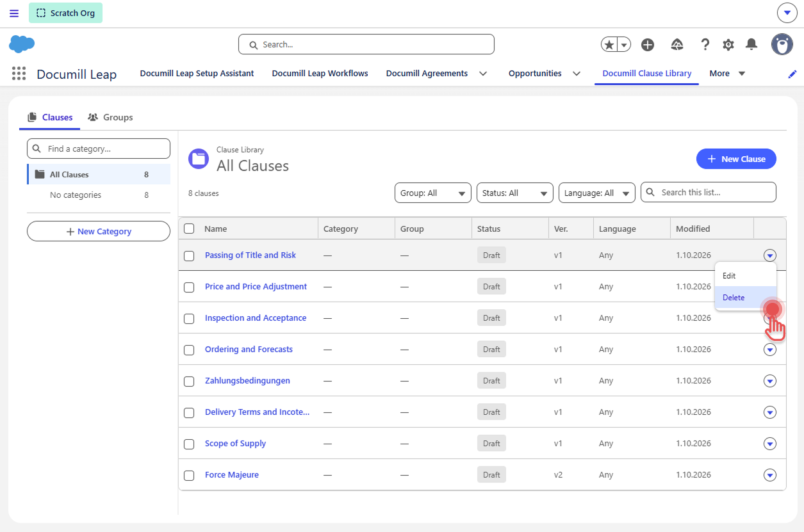Tick the Passing of Title and Risk checkbox

(x=189, y=255)
